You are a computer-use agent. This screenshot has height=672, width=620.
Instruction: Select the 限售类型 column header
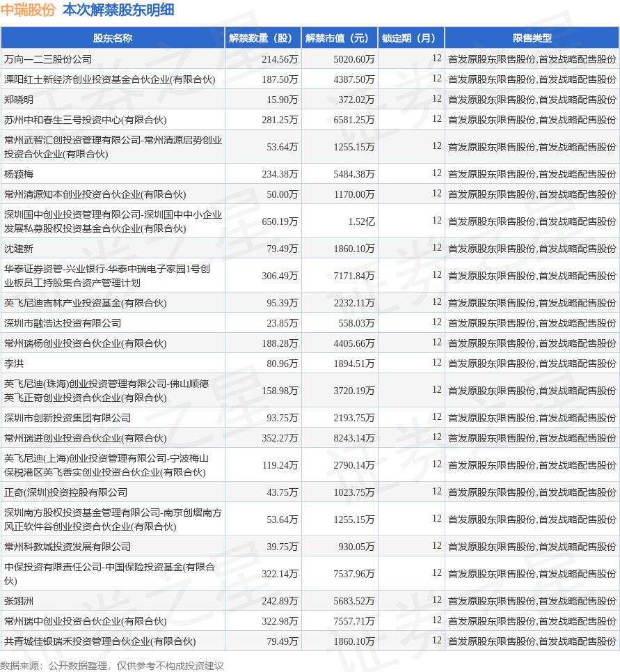click(532, 38)
